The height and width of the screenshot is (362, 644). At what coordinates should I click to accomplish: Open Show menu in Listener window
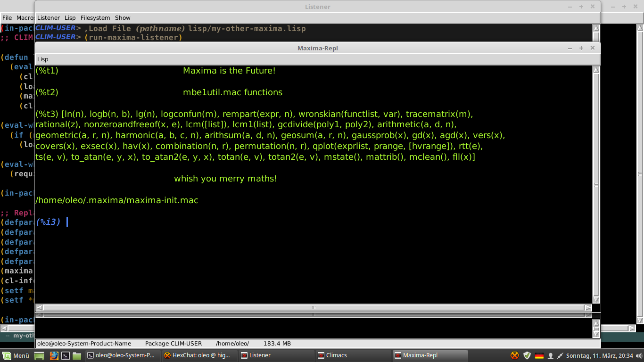pos(123,18)
